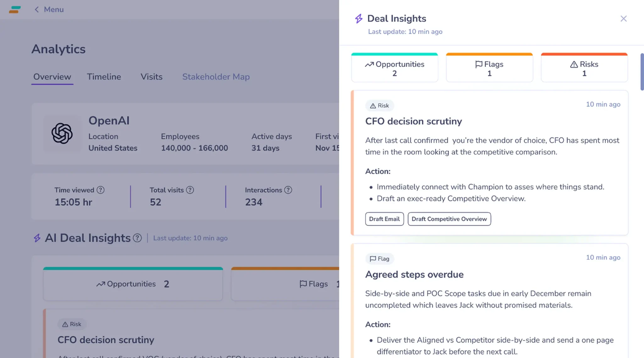Click the help icon beside Time viewed

(100, 190)
